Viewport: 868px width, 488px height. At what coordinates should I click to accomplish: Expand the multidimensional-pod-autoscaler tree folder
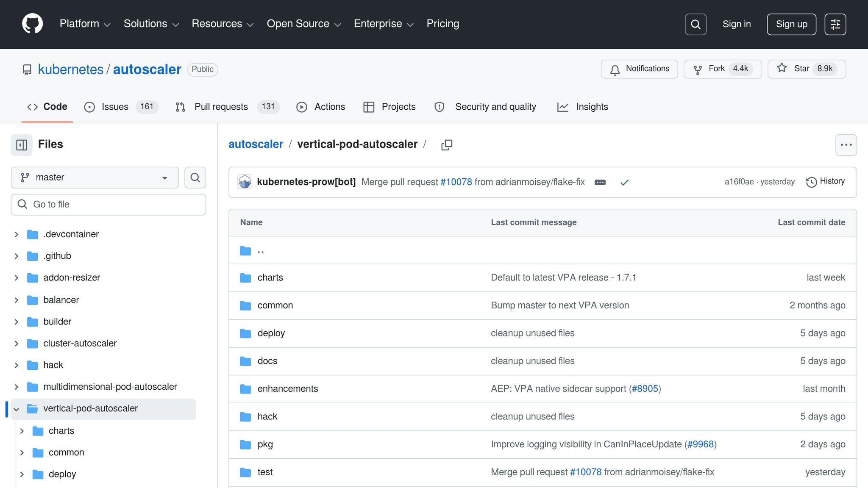click(17, 387)
